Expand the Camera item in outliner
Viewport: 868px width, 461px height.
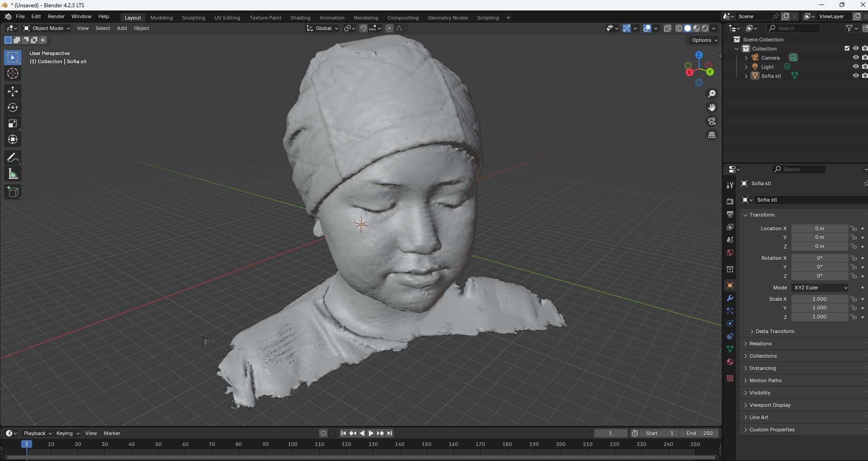click(746, 58)
